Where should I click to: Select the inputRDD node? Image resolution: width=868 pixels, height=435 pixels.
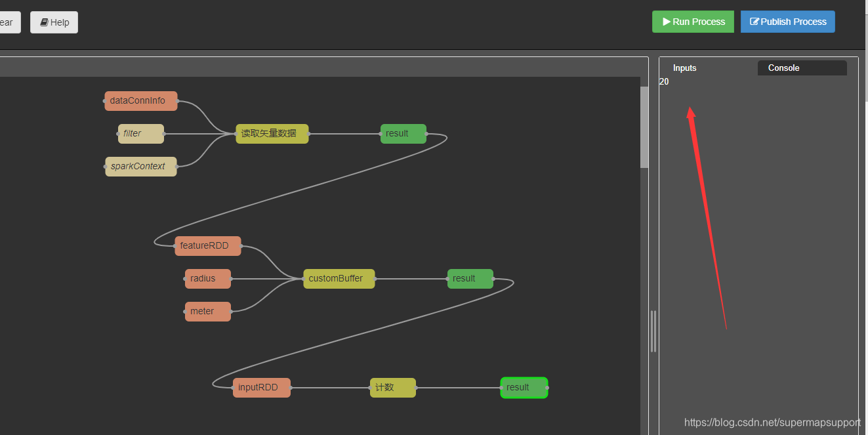coord(262,388)
